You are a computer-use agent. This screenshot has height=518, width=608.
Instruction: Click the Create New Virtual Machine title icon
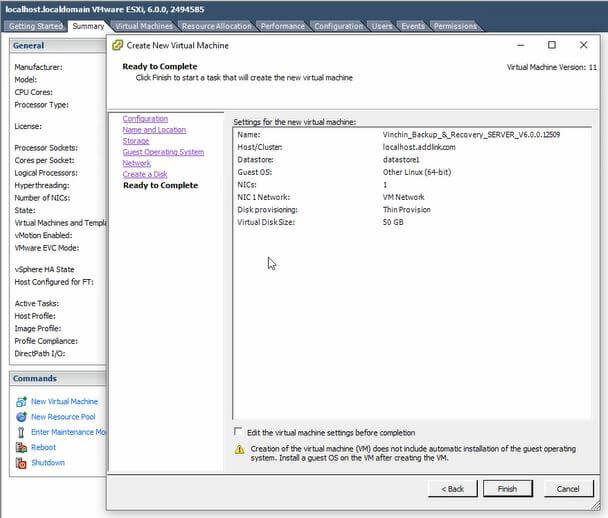[x=117, y=45]
